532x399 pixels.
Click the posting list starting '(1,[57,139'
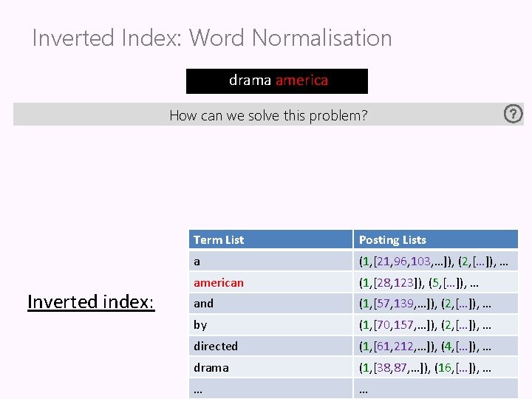click(436, 304)
